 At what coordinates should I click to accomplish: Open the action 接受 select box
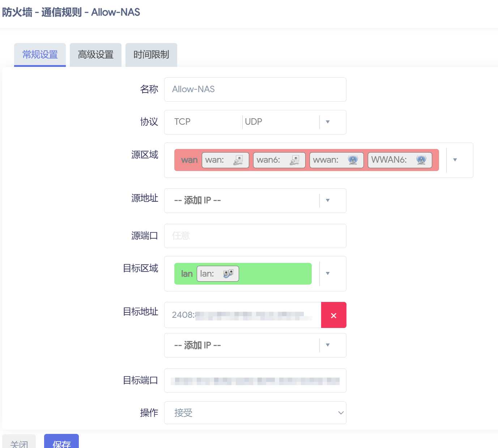255,413
